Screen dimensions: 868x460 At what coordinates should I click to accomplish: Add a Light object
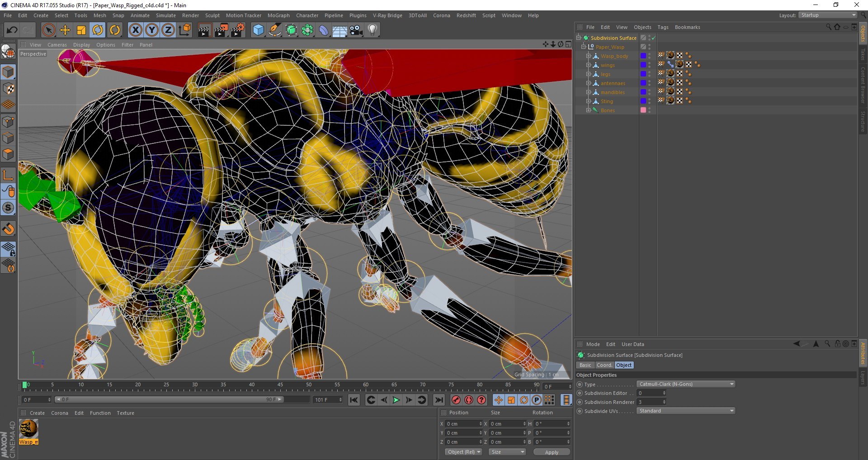373,30
